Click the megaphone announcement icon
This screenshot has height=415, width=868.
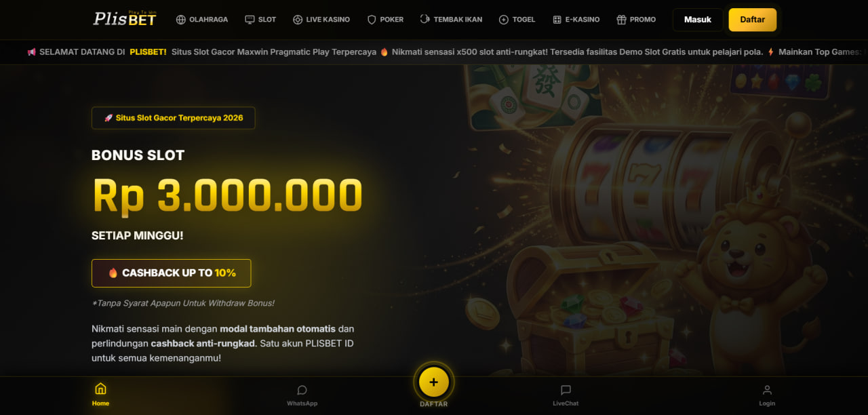coord(31,52)
